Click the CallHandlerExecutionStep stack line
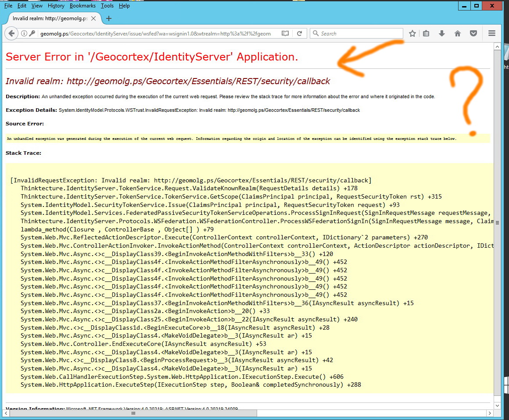Viewport: 509px width, 420px height. [182, 377]
